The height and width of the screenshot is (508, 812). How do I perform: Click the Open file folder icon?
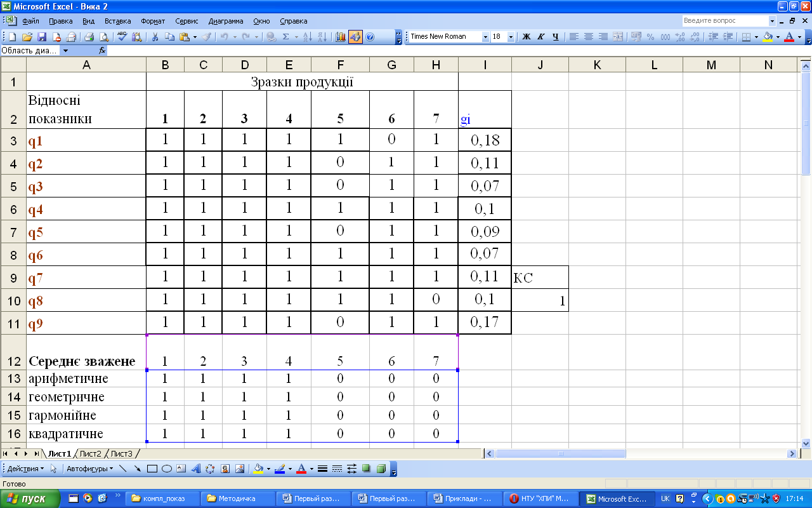(27, 37)
